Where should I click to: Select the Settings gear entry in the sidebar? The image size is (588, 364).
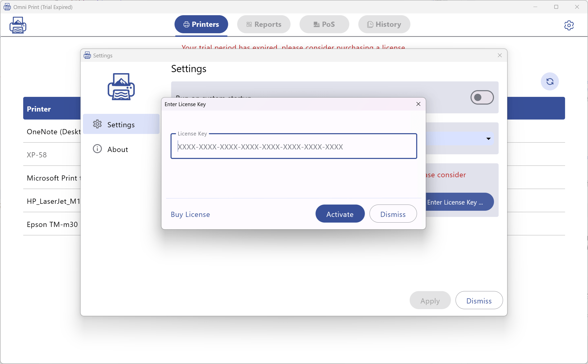121,124
